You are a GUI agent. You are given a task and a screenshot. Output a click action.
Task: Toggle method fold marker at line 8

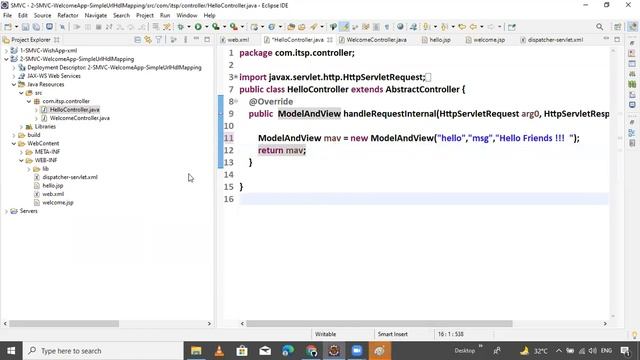tap(236, 101)
